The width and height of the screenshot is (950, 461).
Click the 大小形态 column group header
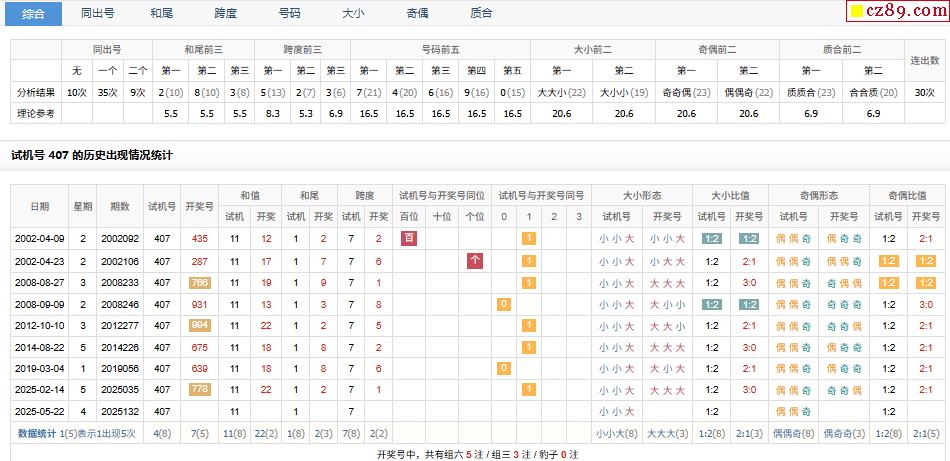tap(642, 196)
